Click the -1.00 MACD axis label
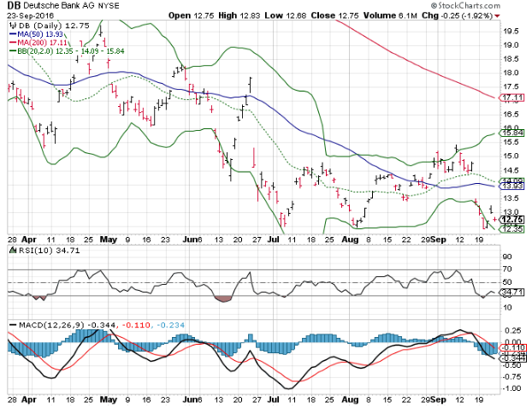Image resolution: width=532 pixels, height=408 pixels. 511,388
